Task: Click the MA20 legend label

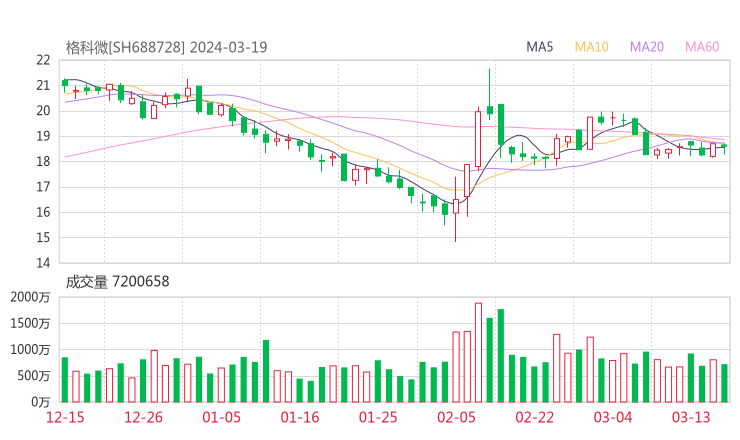Action: 647,47
